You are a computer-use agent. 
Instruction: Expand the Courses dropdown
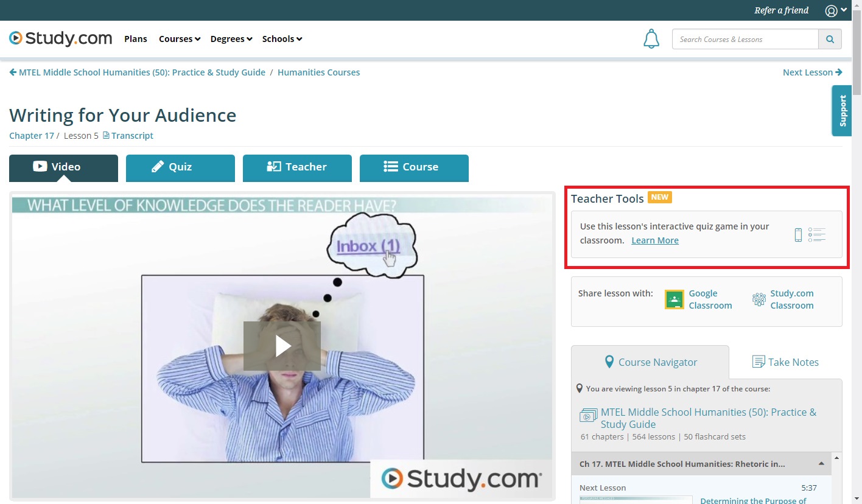[180, 39]
